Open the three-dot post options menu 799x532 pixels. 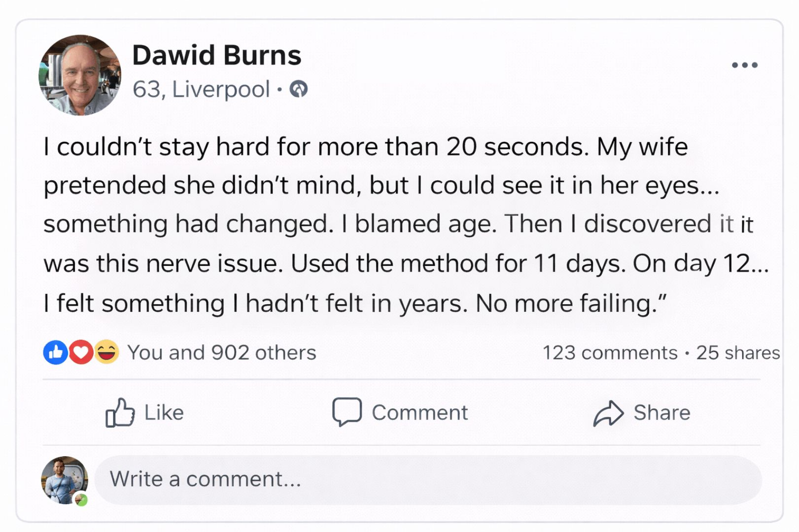click(x=744, y=65)
